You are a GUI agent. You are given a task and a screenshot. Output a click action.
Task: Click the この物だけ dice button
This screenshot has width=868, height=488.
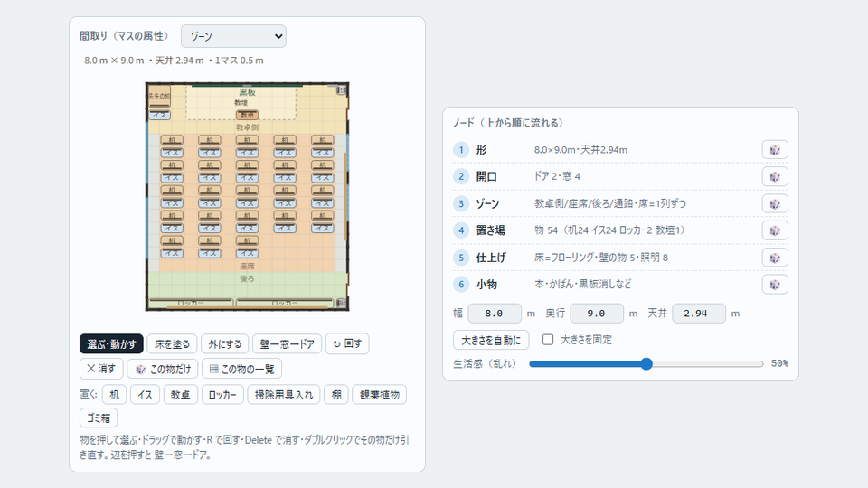163,369
